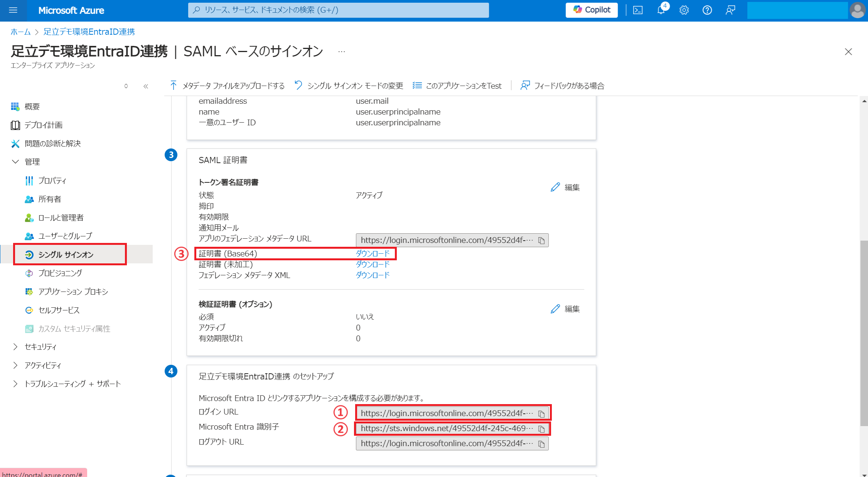Expand the アクティビティ section
This screenshot has height=477, width=868.
[x=15, y=365]
